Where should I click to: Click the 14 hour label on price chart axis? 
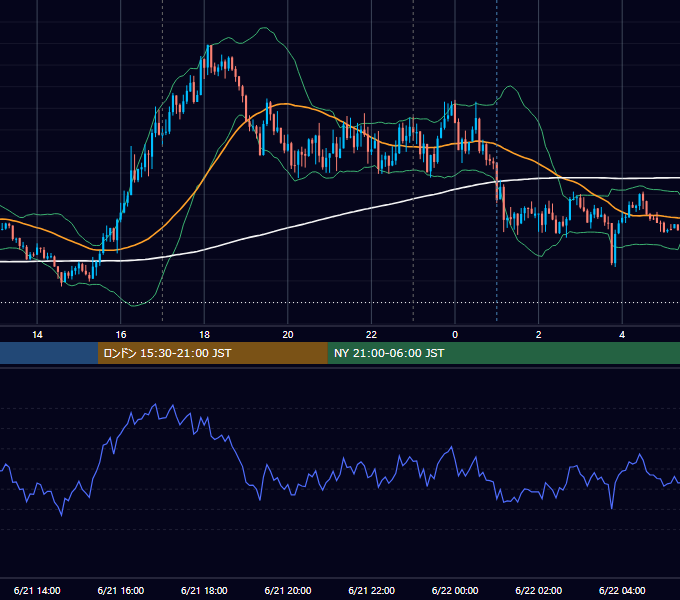coord(37,335)
